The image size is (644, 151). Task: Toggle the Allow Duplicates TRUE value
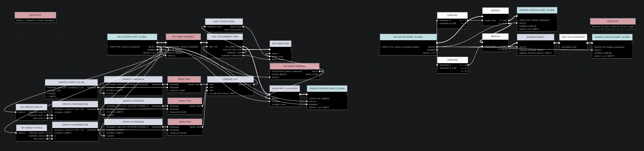pos(233,94)
